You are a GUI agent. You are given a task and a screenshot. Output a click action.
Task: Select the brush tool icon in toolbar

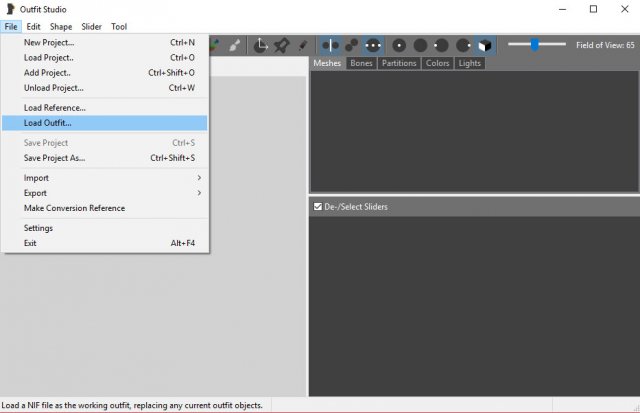click(235, 45)
